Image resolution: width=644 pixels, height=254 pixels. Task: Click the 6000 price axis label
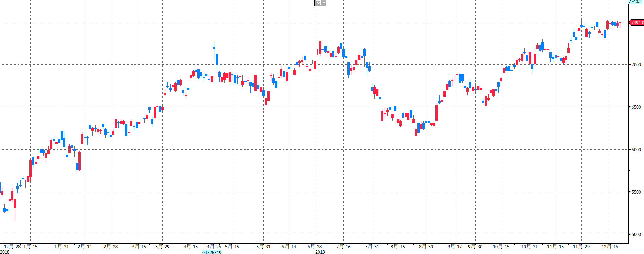click(636, 150)
